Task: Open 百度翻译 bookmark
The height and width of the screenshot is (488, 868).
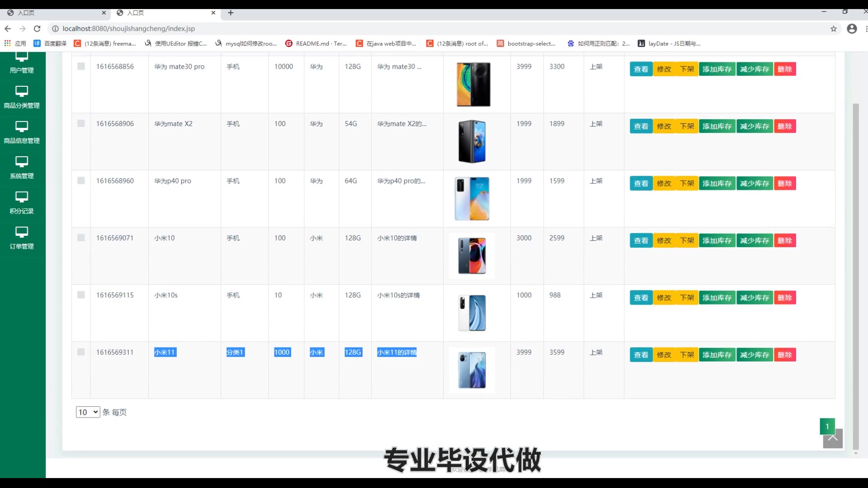Action: [x=50, y=43]
